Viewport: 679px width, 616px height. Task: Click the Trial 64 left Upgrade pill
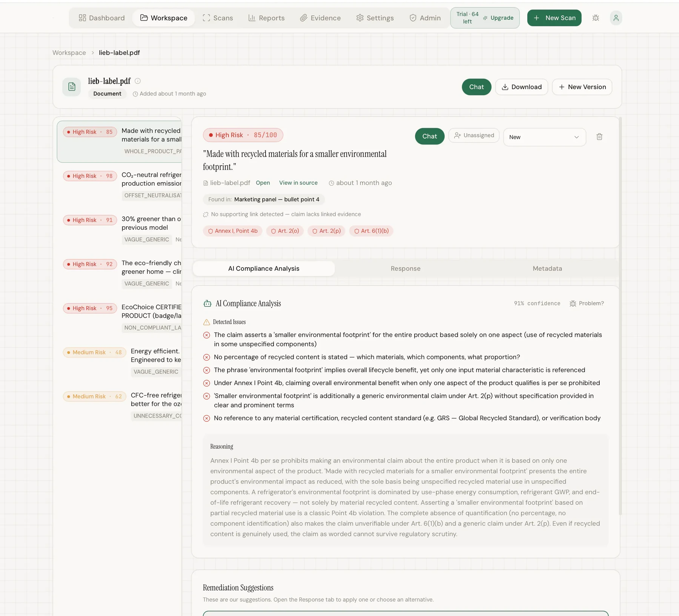click(485, 18)
